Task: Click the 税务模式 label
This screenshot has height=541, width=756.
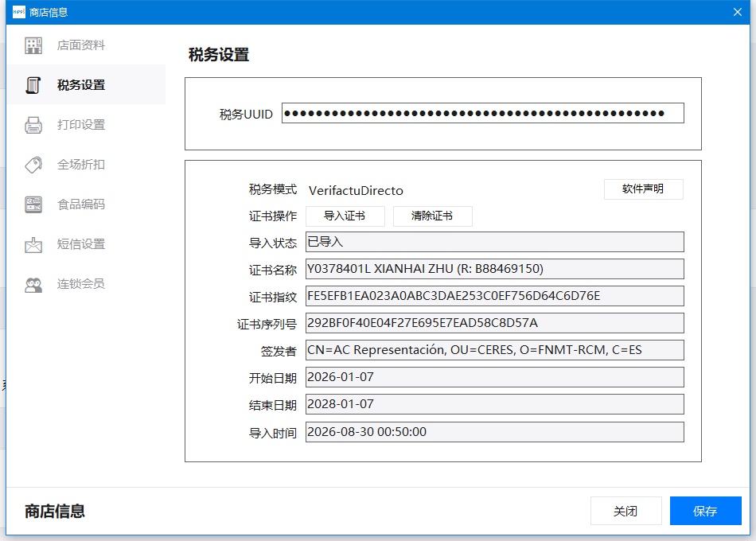Action: pos(273,189)
